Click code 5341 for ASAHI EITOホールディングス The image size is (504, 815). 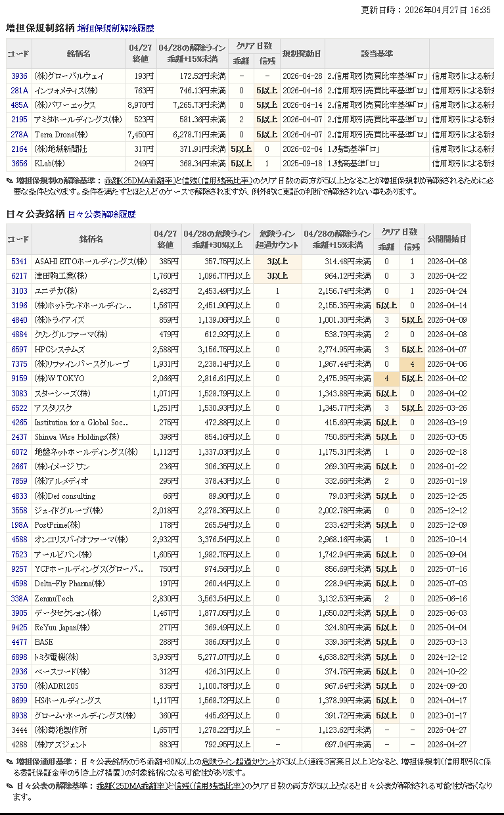tap(19, 262)
